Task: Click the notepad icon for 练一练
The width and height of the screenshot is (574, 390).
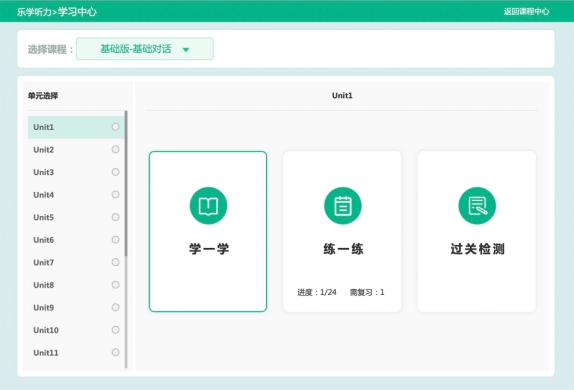Action: pyautogui.click(x=343, y=206)
